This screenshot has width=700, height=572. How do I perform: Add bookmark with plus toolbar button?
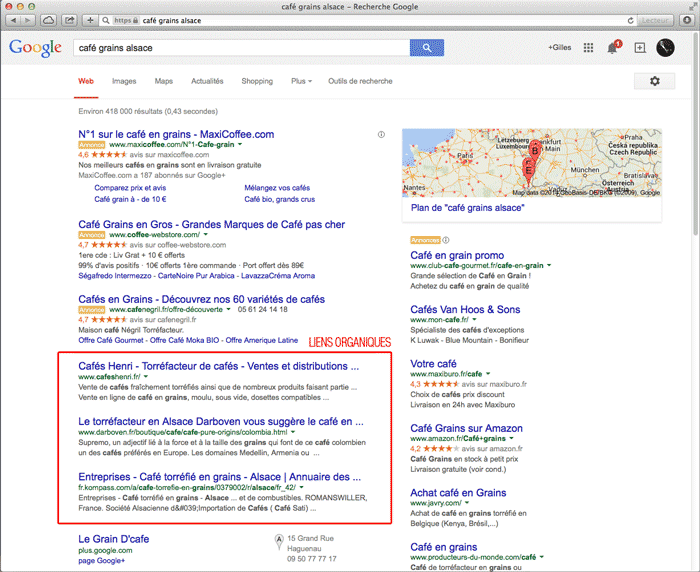90,21
